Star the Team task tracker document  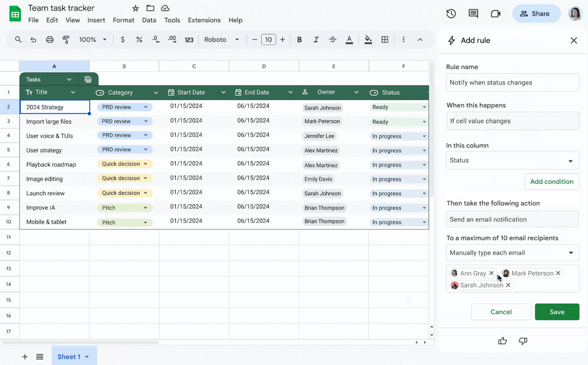click(x=135, y=8)
